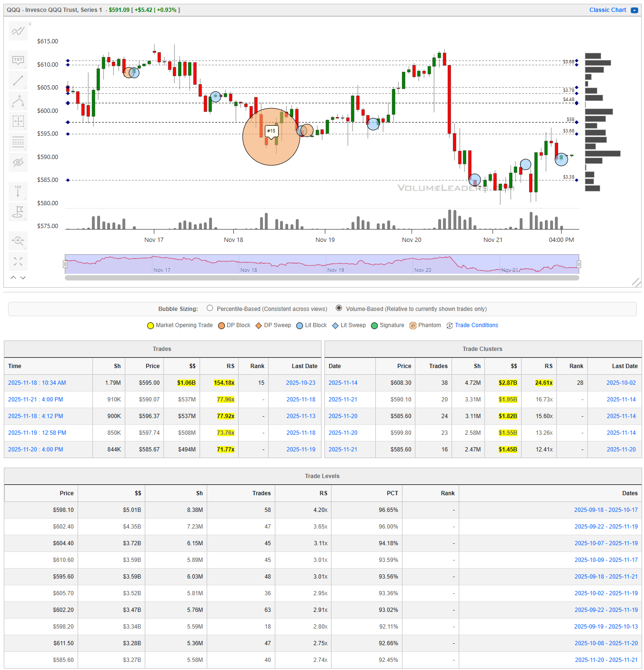Open trade 2025-11-18 : 4:12 PM

pyautogui.click(x=36, y=416)
